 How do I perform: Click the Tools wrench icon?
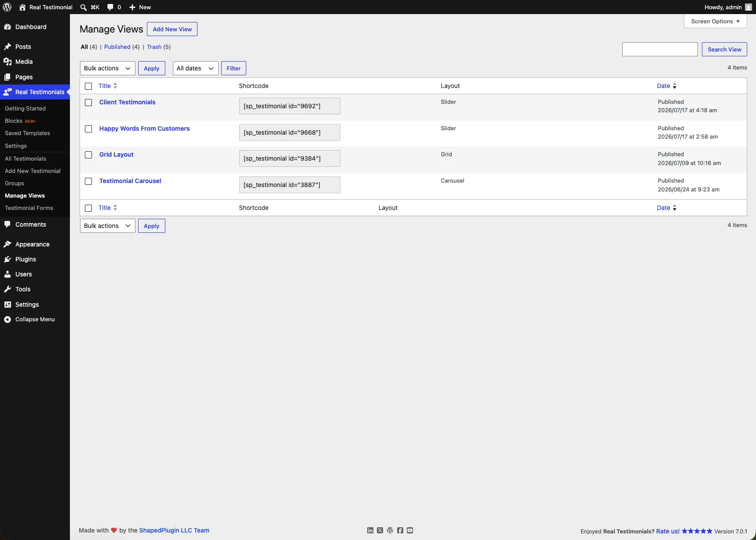(7, 289)
